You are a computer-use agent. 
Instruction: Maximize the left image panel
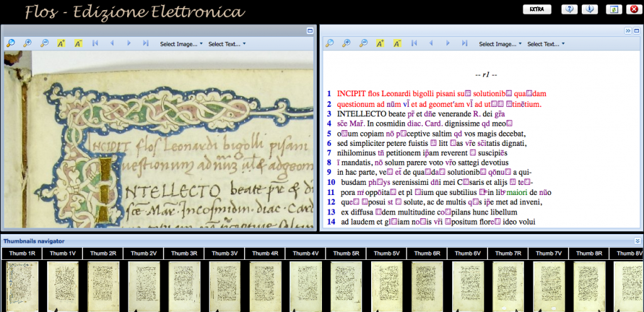pyautogui.click(x=310, y=30)
